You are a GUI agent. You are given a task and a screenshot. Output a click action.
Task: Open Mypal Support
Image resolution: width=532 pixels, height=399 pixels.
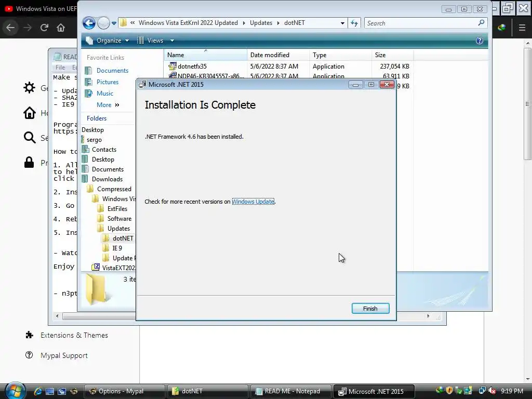[57, 355]
